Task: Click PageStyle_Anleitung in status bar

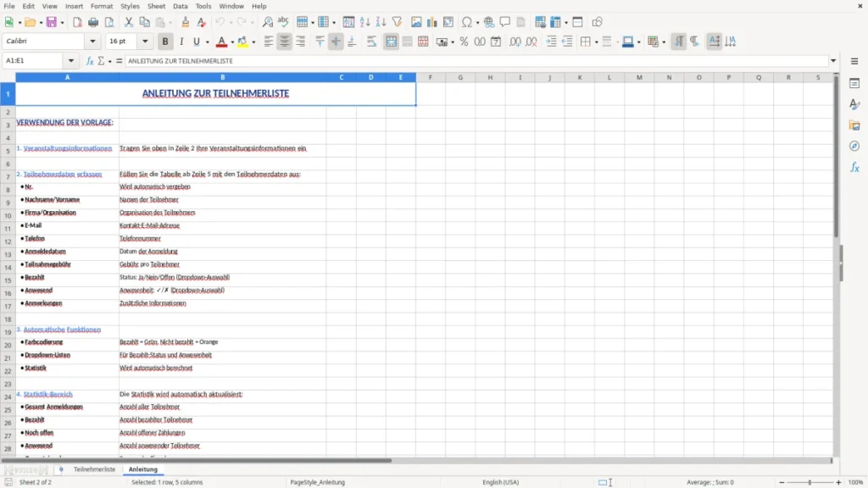Action: pyautogui.click(x=317, y=482)
